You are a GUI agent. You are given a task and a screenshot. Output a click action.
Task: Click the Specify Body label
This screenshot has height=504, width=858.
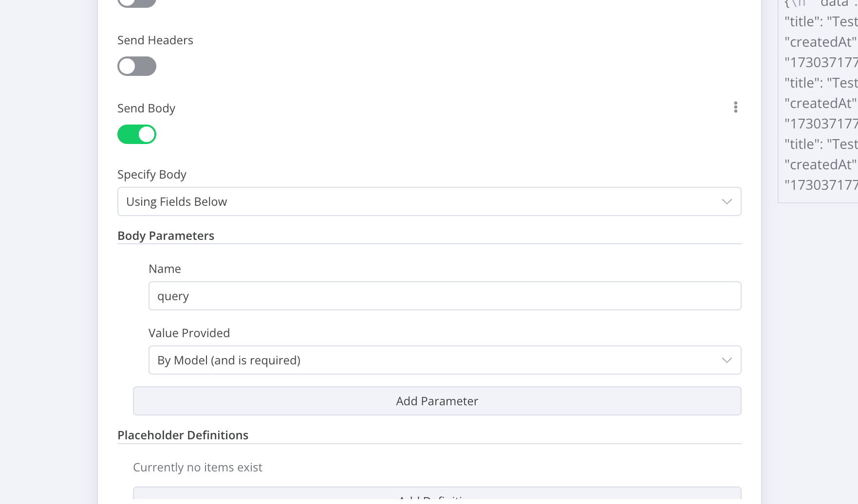[x=152, y=175]
